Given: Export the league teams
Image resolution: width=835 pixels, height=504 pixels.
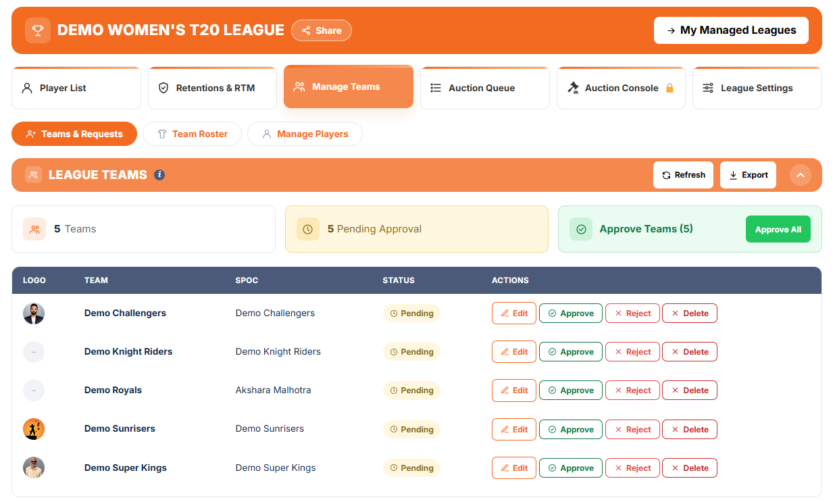Looking at the screenshot, I should pos(748,175).
